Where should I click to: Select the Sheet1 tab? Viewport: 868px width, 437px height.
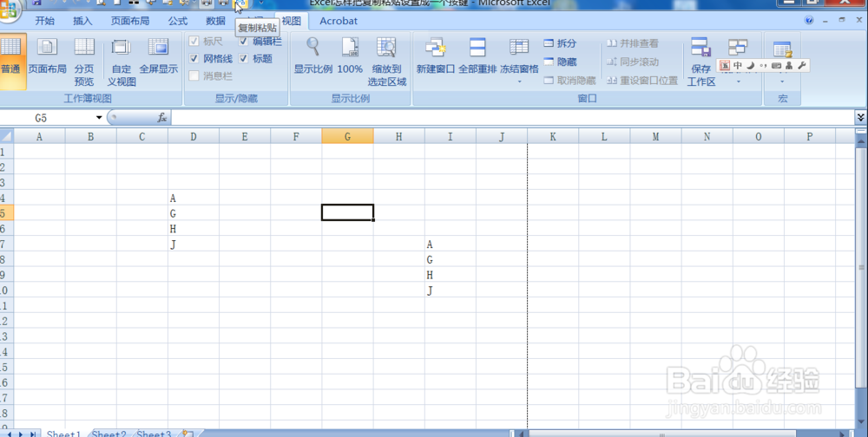[63, 434]
